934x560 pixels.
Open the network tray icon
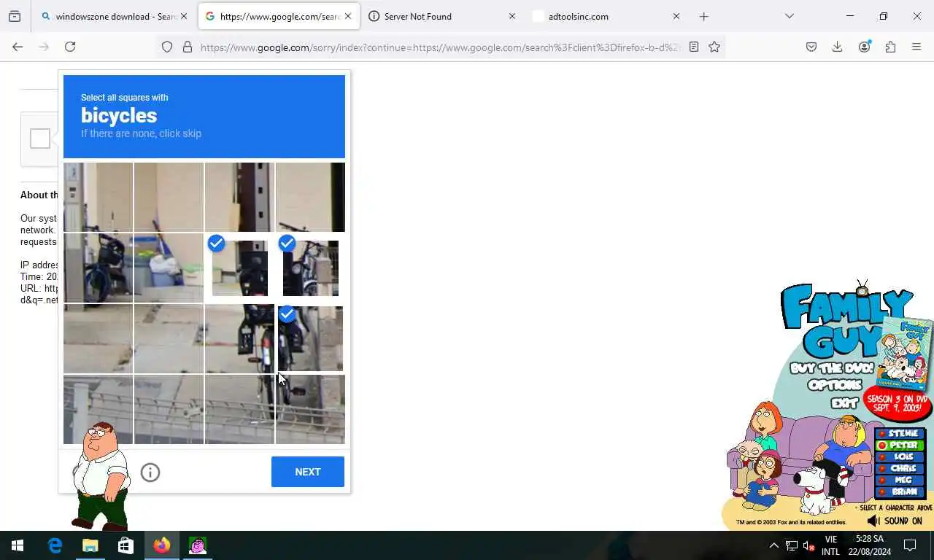792,545
